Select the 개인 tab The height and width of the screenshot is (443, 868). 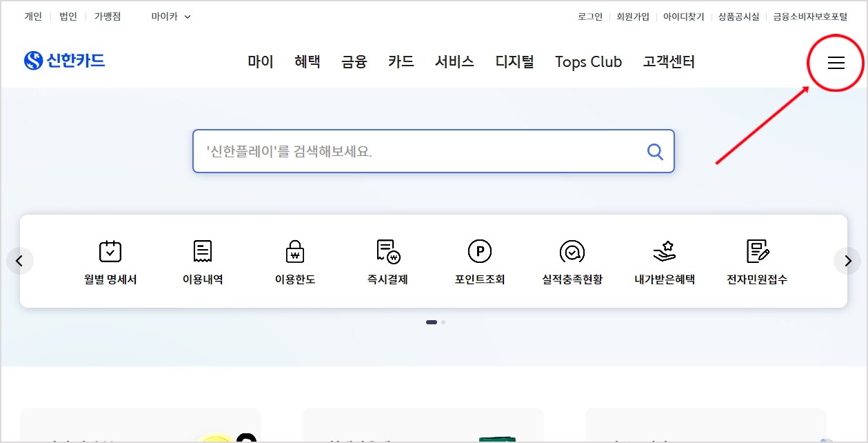pos(33,17)
